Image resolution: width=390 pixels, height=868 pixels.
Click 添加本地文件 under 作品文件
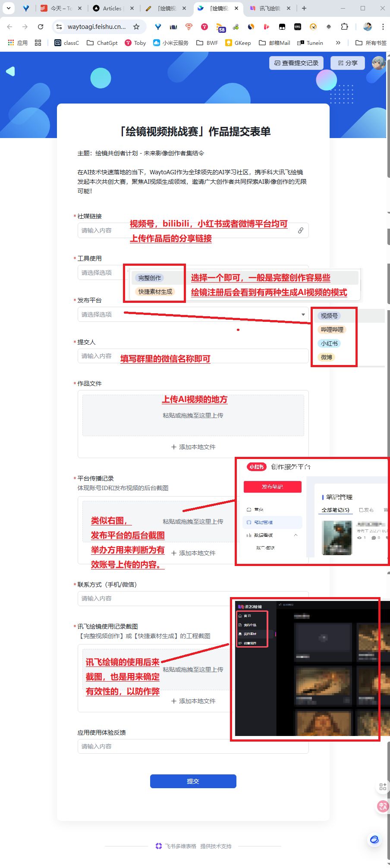193,447
